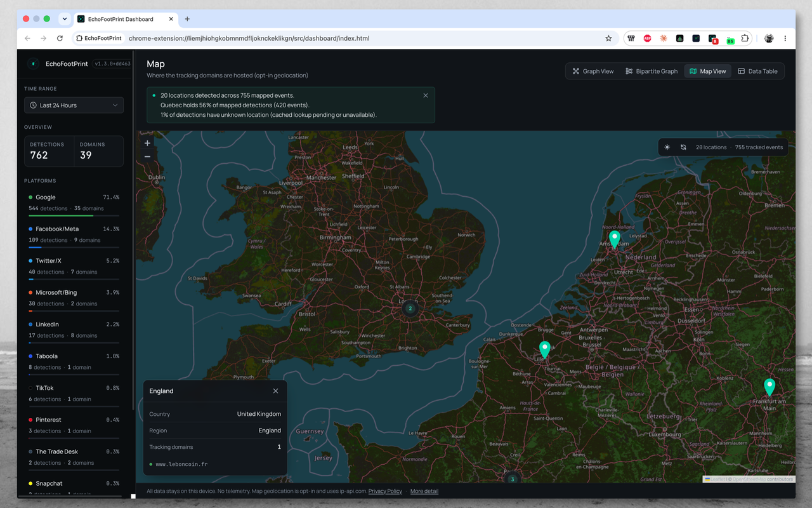Open the AdBlock Plus extension icon
This screenshot has height=508, width=812.
tap(647, 38)
